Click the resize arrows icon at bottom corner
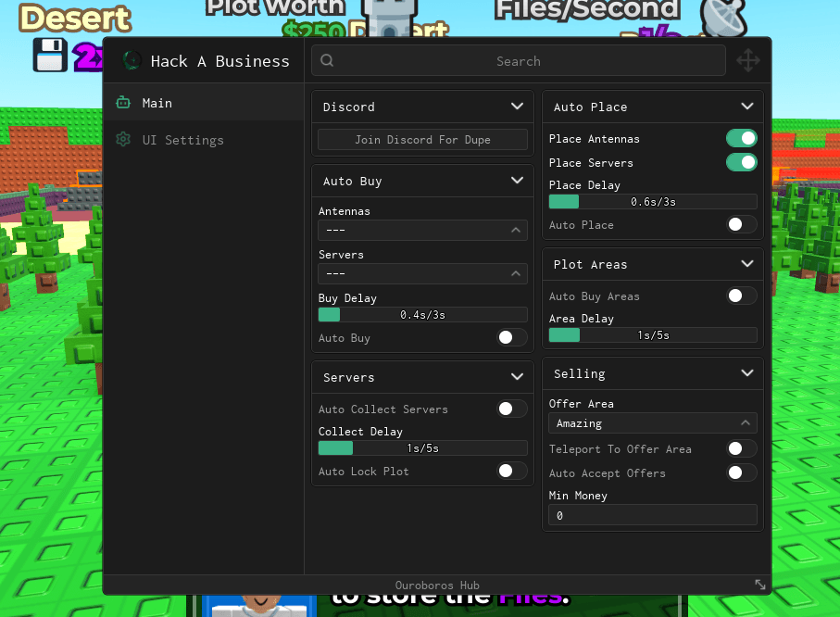This screenshot has width=840, height=617. click(760, 585)
